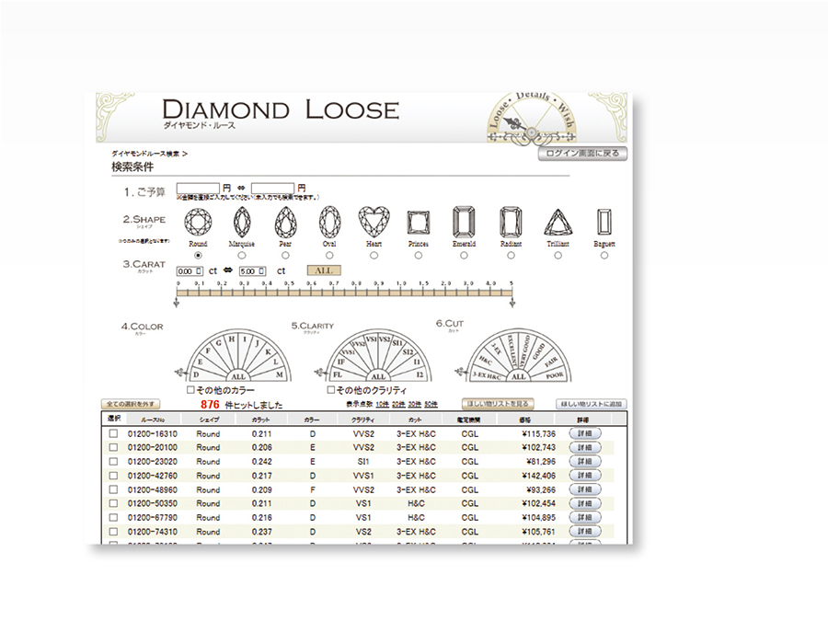Choose the Oval diamond shape icon
828x644 pixels.
(x=329, y=223)
